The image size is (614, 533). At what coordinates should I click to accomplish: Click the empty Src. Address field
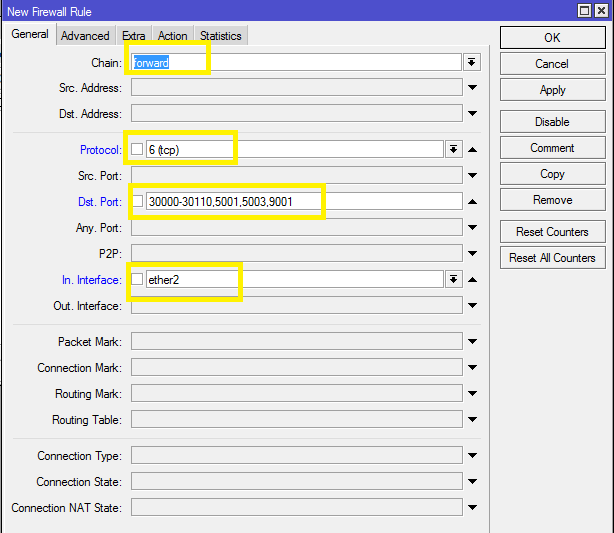[297, 87]
